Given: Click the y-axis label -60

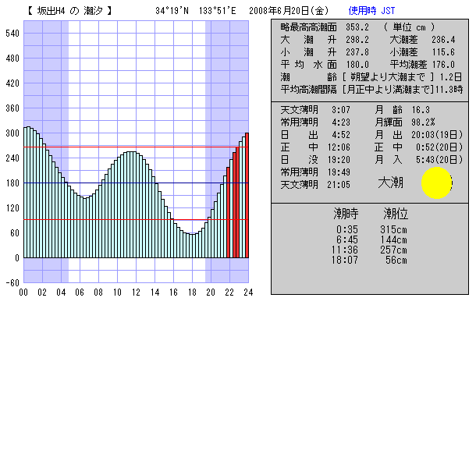Looking at the screenshot, I should 12,283.
